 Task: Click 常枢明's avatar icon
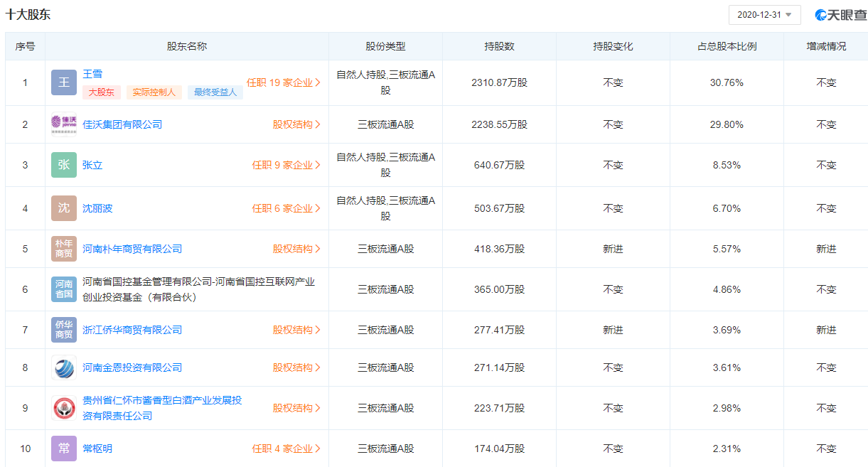coord(64,449)
